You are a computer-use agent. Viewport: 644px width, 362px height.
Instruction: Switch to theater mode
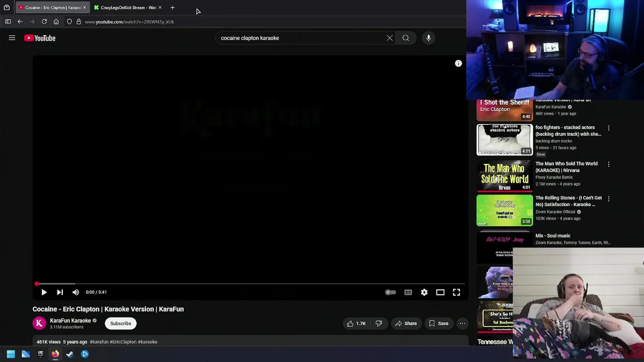(440, 292)
